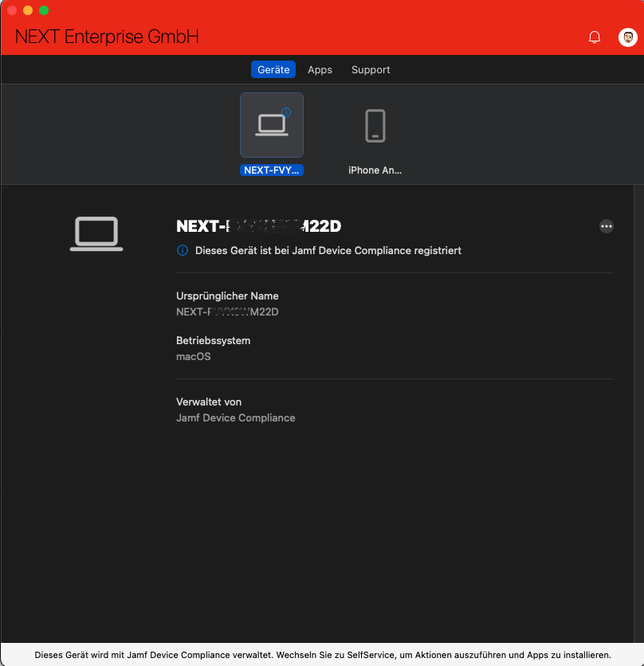Open the more options ellipsis menu
Screen dimensions: 644x666
click(607, 226)
